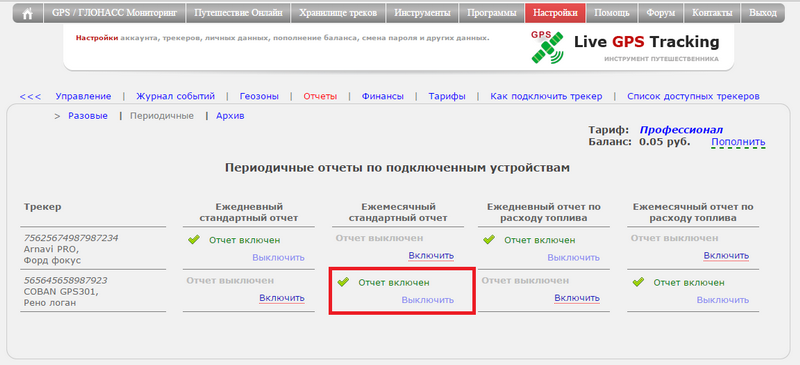The height and width of the screenshot is (365, 800).
Task: Go back using the <<< link
Action: [x=30, y=96]
